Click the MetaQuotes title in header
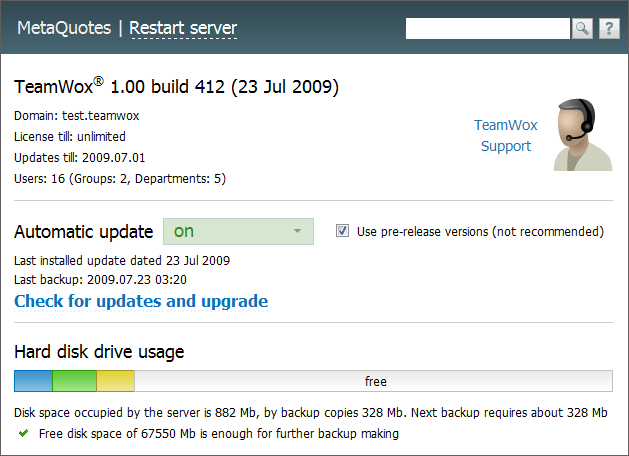This screenshot has width=629, height=456. 64,28
